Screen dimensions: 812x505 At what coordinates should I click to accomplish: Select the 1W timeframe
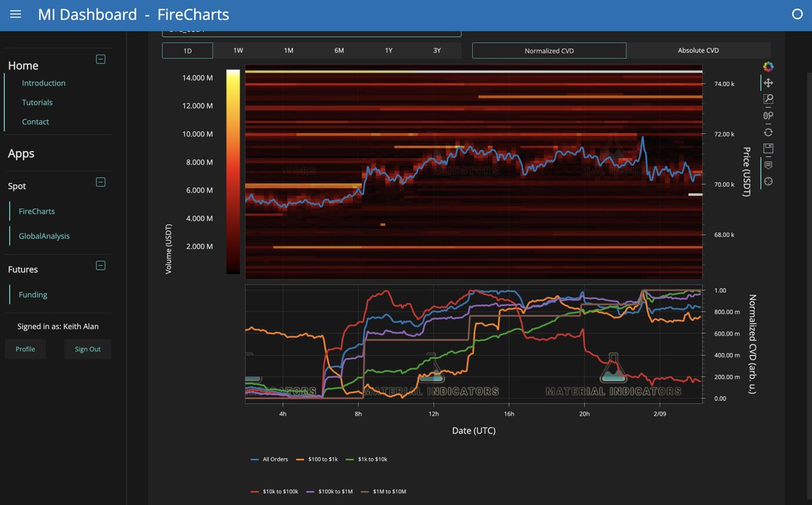coord(238,51)
